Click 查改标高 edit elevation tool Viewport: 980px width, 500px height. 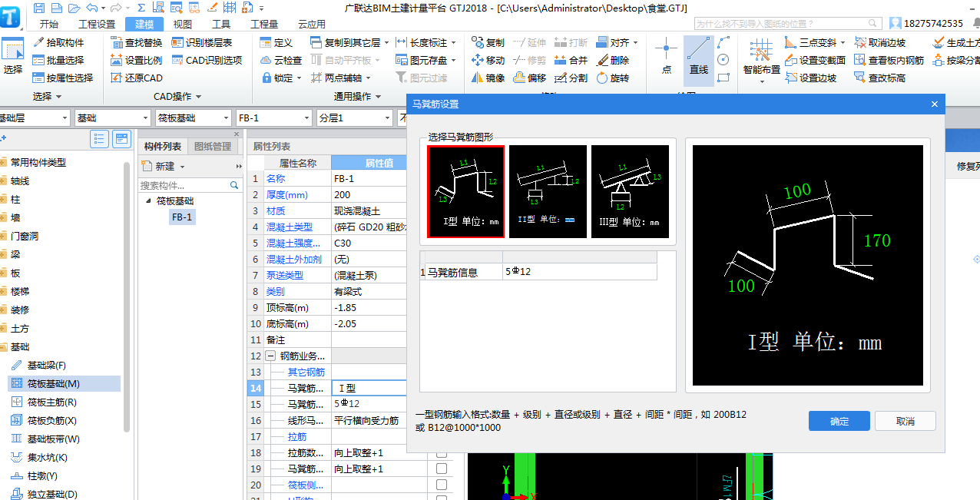pyautogui.click(x=880, y=78)
